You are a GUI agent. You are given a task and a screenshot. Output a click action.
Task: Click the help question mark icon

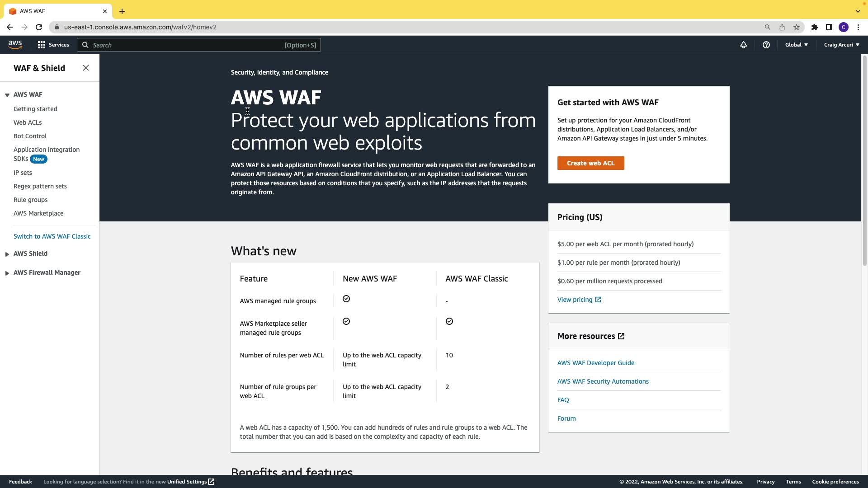[766, 45]
